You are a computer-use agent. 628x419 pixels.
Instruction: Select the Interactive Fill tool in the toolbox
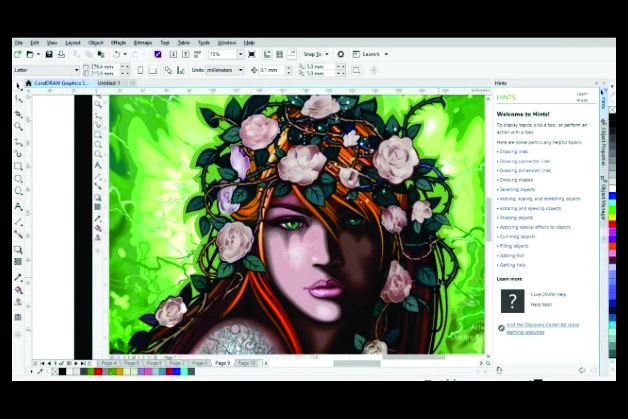18,290
